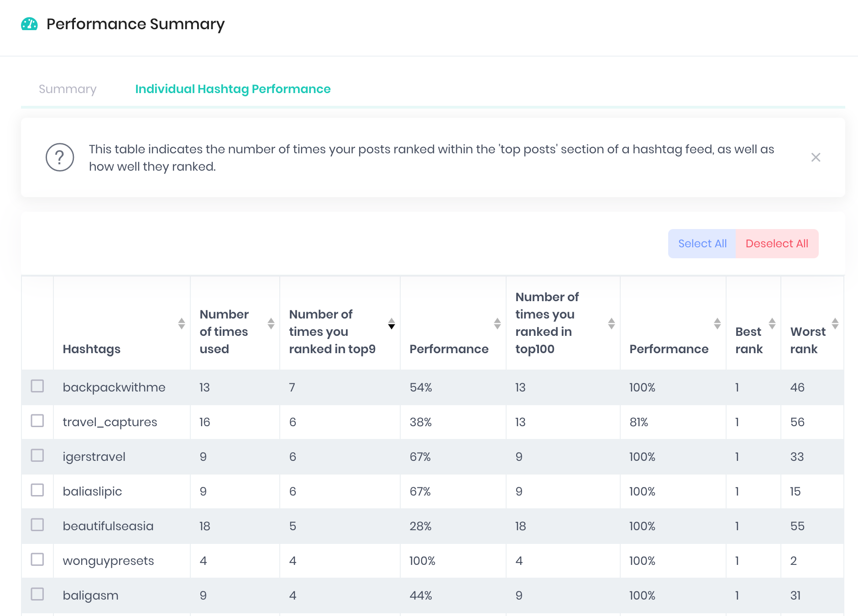858x616 pixels.
Task: Click the baliaslipic hashtag name
Action: pyautogui.click(x=92, y=491)
